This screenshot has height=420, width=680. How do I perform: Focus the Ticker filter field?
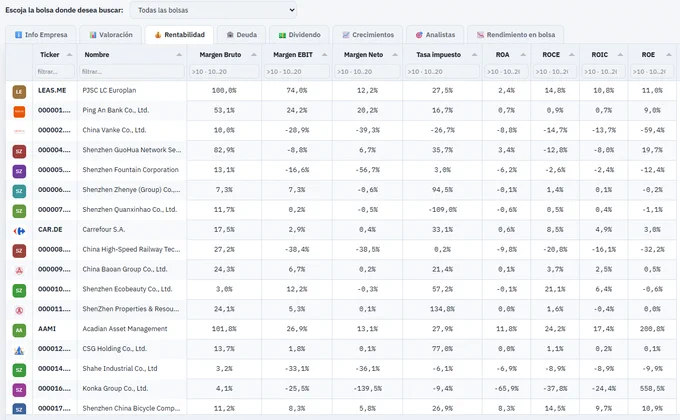point(55,72)
